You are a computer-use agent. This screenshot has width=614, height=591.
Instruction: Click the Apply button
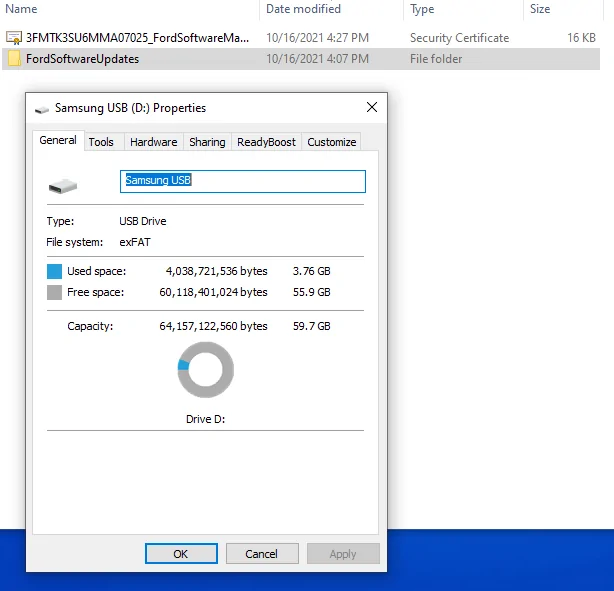(x=343, y=554)
